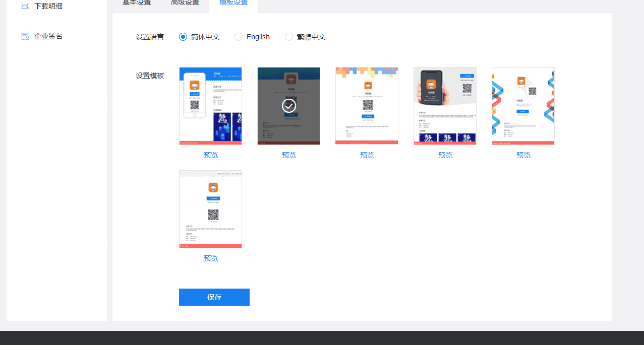Open 预览 under the first phone-outline template
This screenshot has width=644, height=345.
click(x=211, y=155)
